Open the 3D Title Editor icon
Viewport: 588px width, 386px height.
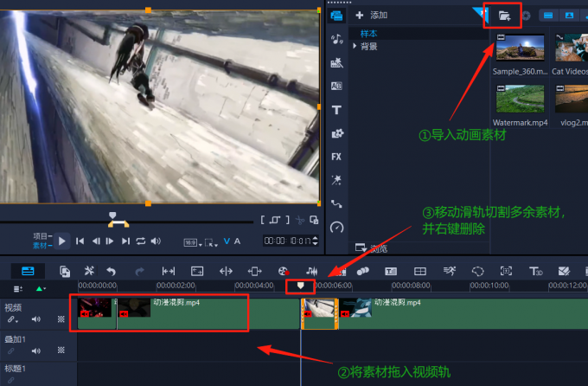click(535, 271)
